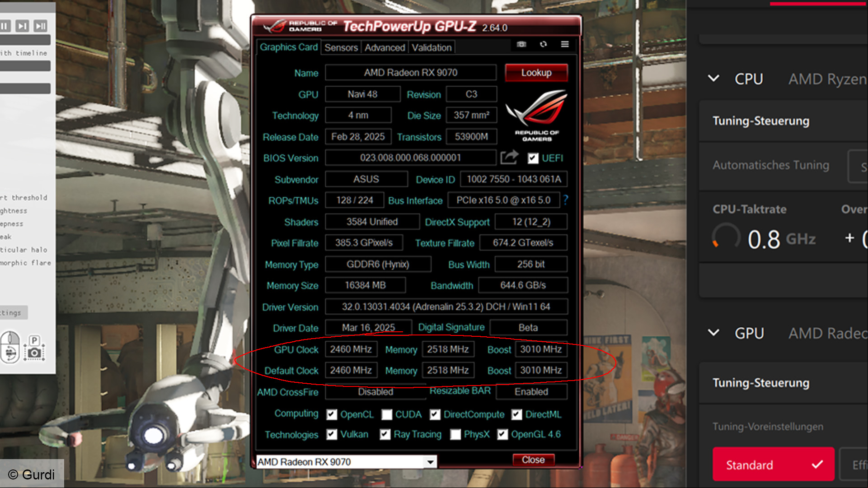Toggle the UEFI checkbox
The height and width of the screenshot is (488, 868).
pos(533,158)
